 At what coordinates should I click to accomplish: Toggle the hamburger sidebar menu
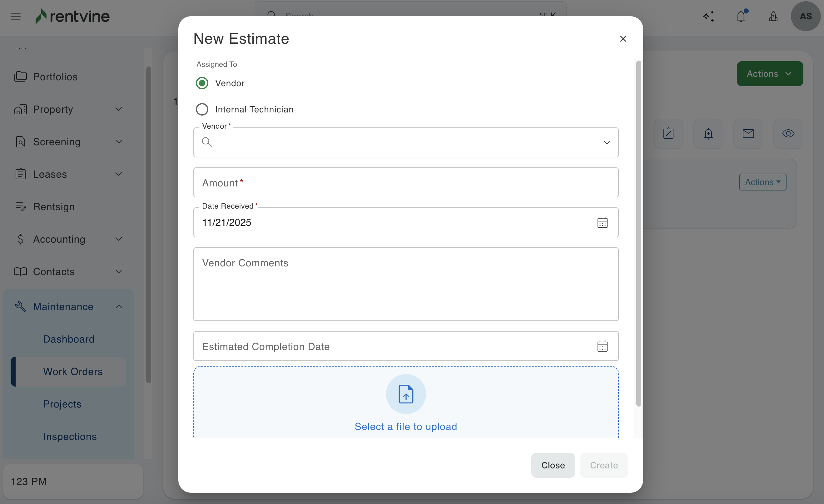[x=15, y=16]
